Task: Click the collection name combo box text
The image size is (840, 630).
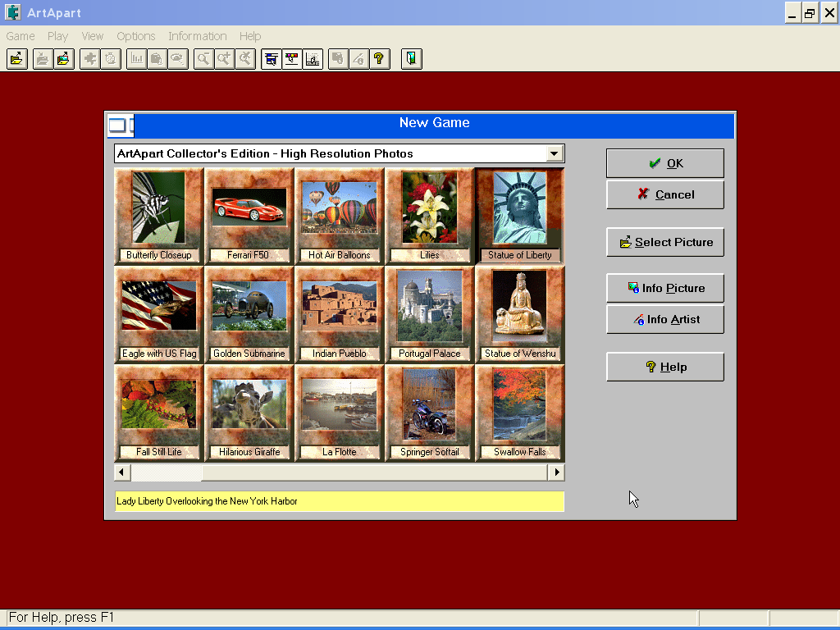Action: tap(265, 153)
